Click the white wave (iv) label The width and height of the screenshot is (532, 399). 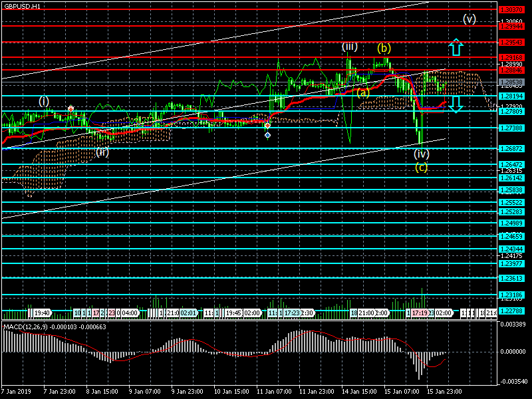coord(422,154)
